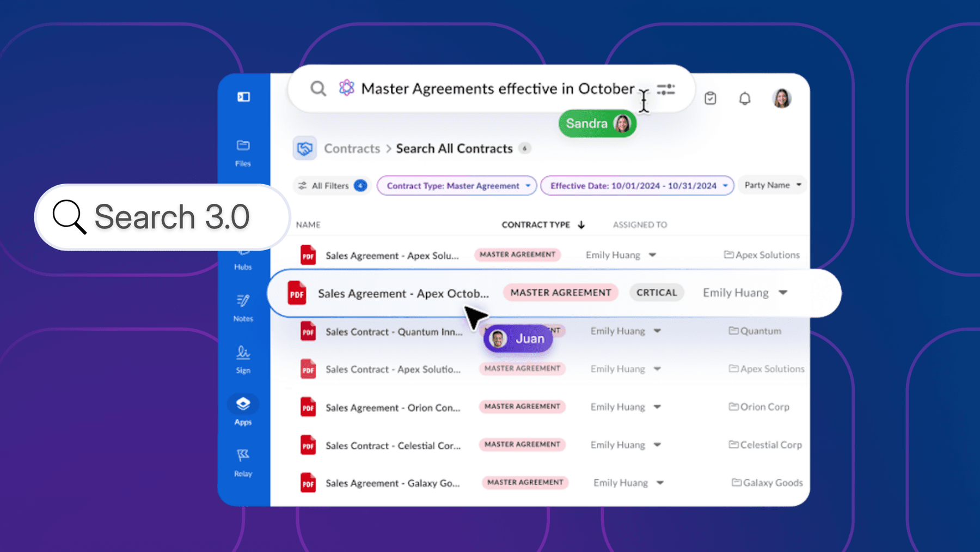
Task: Open Sales Agreement - Orion Con... file
Action: 393,408
